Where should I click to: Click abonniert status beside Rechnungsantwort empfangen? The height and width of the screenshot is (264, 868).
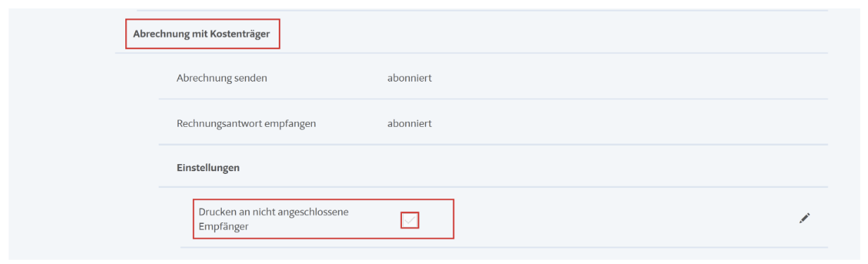[409, 123]
